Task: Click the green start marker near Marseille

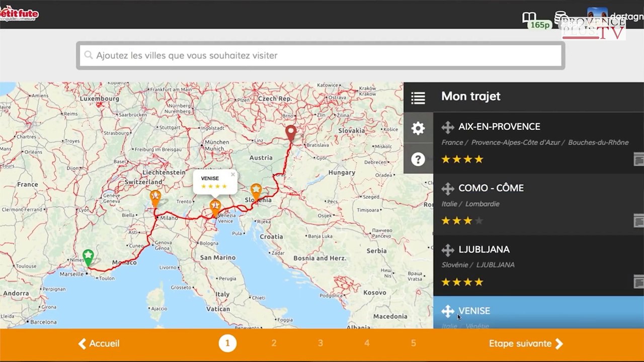Action: [x=88, y=257]
